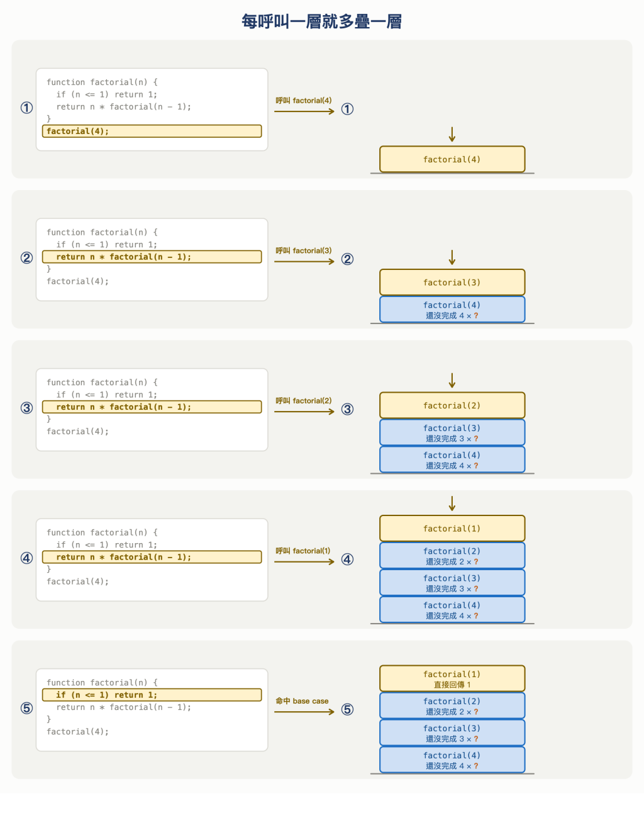Click the 呼叫 factorial(2) arrow label
This screenshot has width=644, height=815.
tap(303, 401)
